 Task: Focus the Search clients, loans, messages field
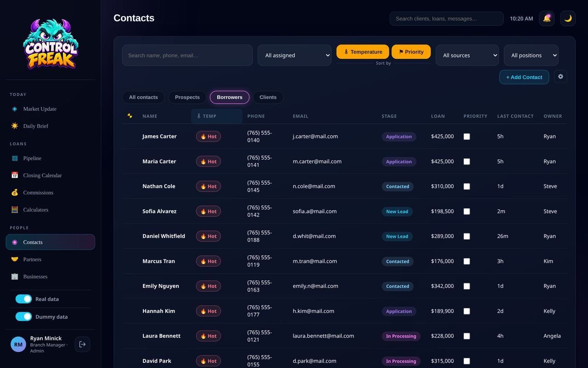coord(447,18)
